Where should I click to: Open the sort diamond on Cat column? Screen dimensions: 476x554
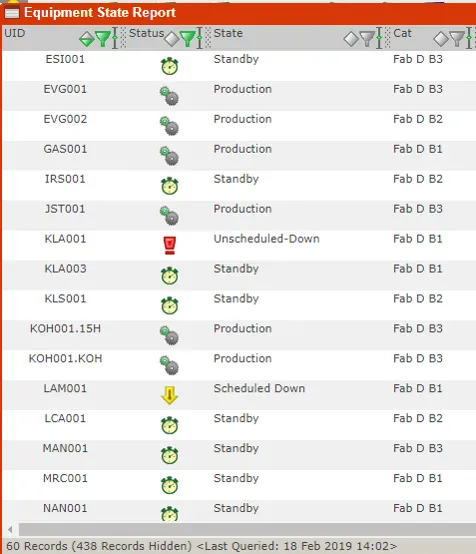coord(441,39)
